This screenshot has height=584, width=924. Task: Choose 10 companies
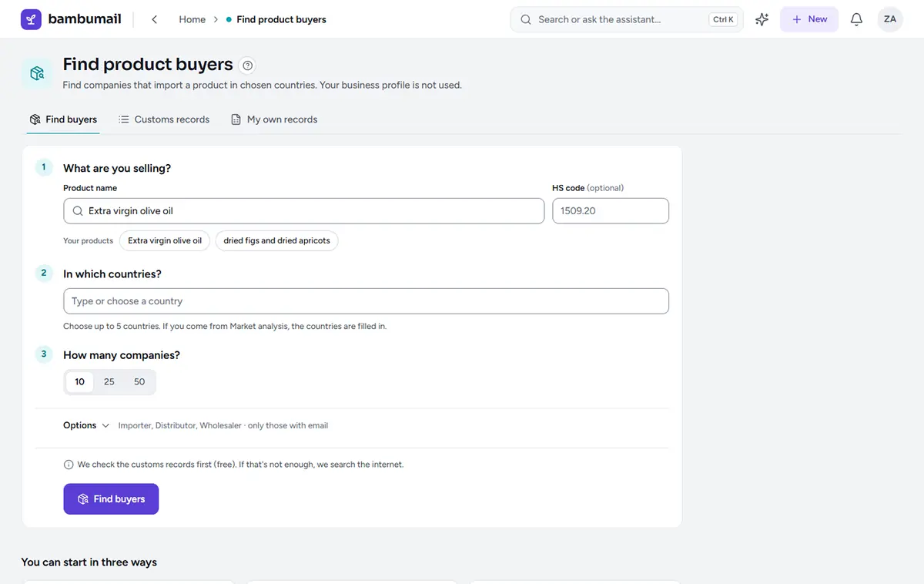(79, 382)
